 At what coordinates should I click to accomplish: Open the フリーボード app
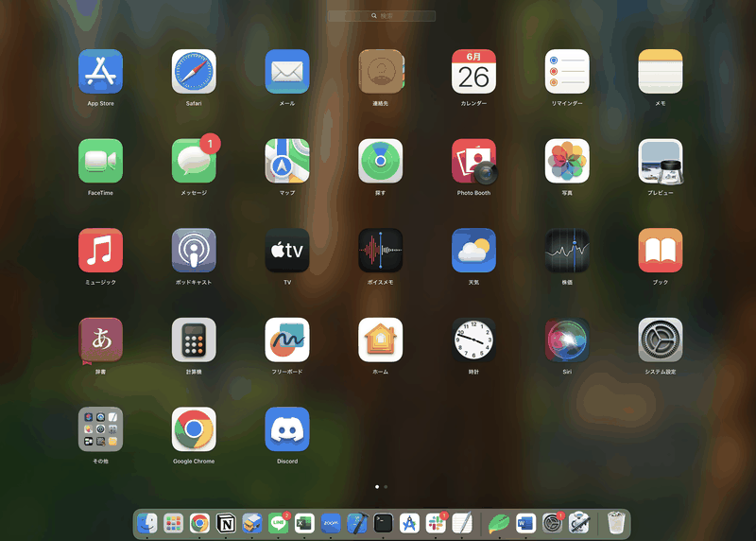click(287, 340)
